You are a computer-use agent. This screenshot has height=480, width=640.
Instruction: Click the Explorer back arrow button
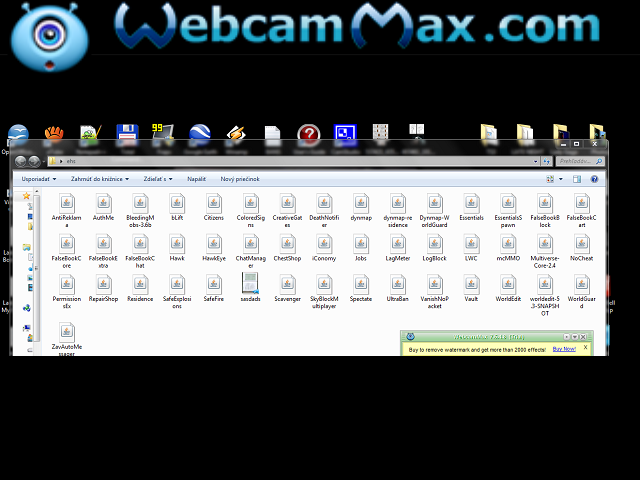(21, 161)
